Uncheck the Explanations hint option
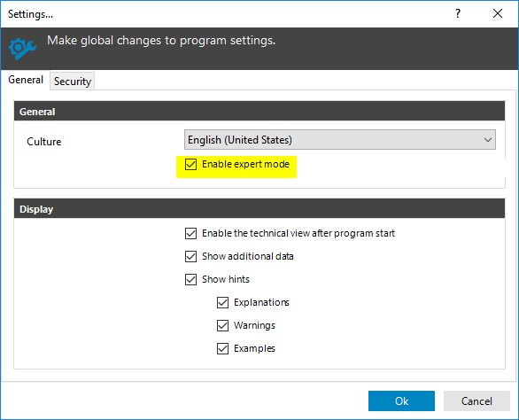519x420 pixels. click(x=222, y=302)
